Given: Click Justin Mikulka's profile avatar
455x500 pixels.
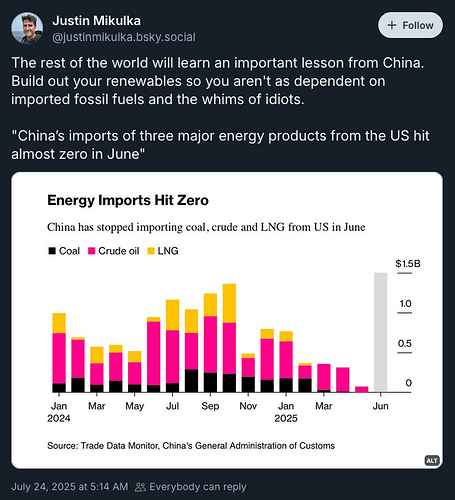Looking at the screenshot, I should tap(27, 28).
